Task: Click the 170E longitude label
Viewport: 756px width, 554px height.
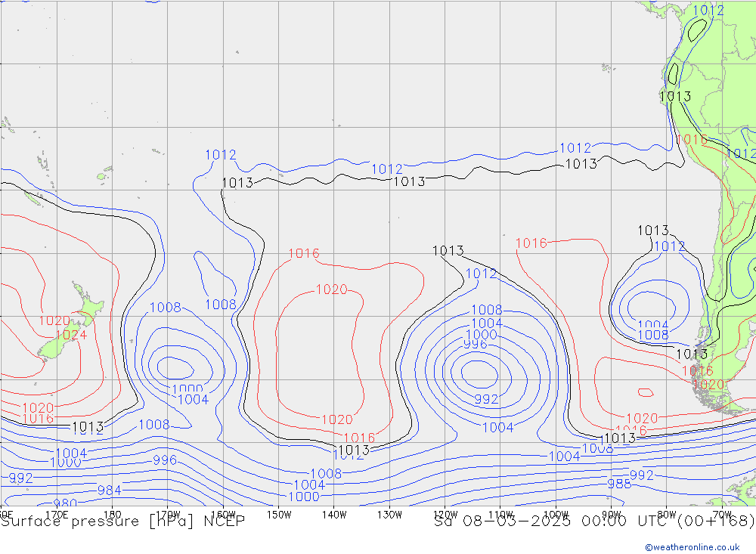Action: pos(57,515)
